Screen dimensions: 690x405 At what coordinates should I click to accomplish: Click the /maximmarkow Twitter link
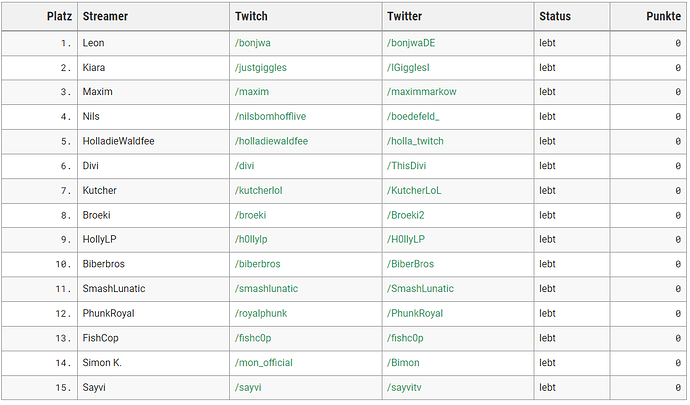[x=421, y=92]
